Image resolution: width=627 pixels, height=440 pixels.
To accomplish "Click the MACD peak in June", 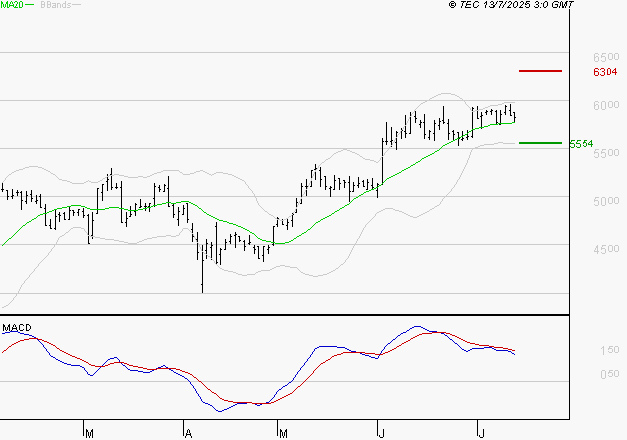I will click(416, 326).
